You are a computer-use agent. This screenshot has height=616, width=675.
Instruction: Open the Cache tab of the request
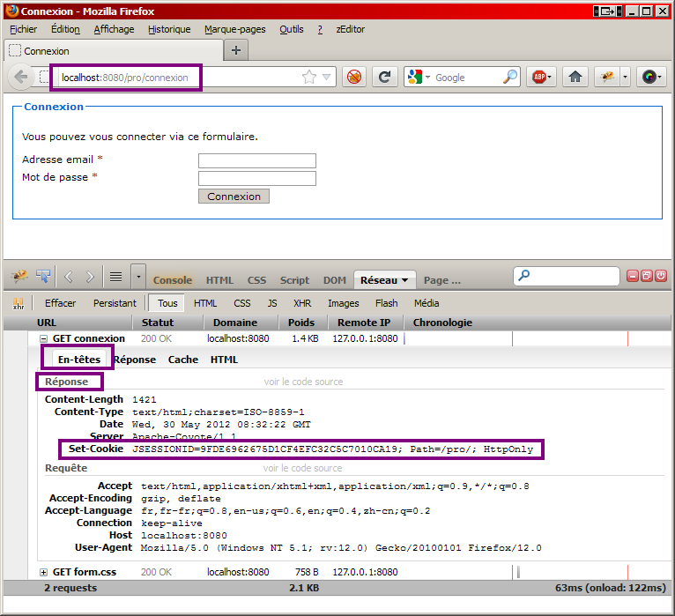point(183,360)
